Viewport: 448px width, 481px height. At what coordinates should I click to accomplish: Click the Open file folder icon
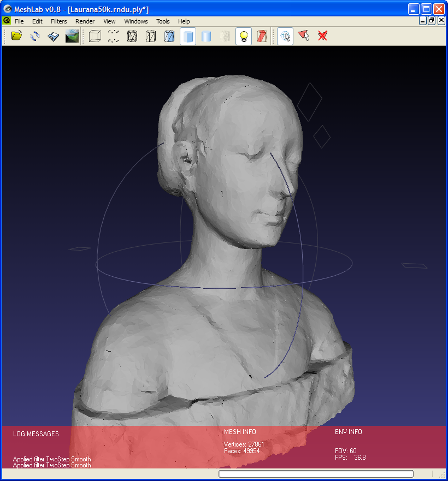tap(16, 37)
